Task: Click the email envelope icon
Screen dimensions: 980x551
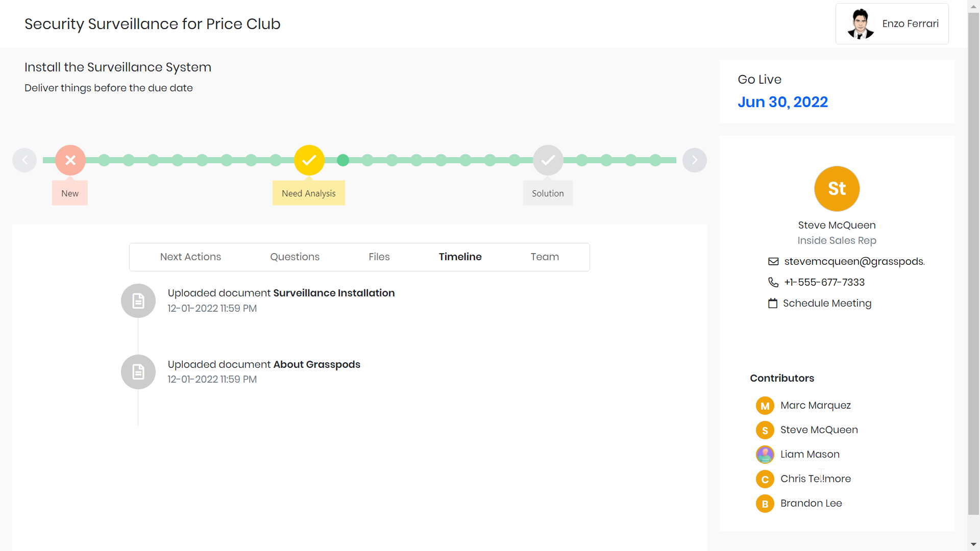Action: [773, 262]
